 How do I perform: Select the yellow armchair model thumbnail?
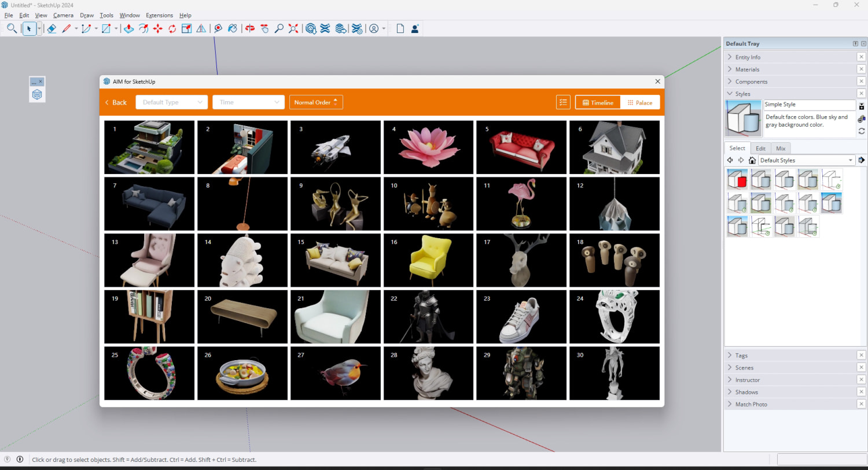428,260
